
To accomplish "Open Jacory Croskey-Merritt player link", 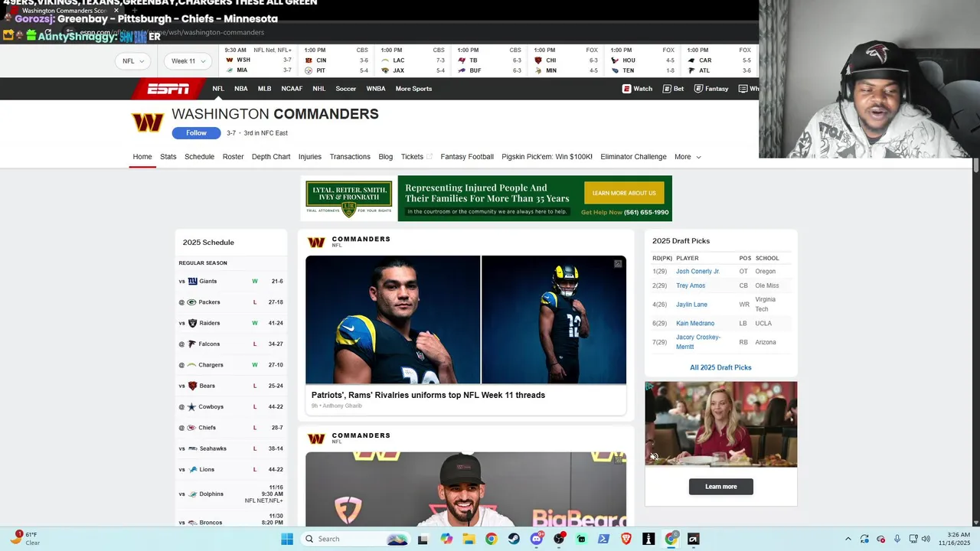I will point(697,342).
